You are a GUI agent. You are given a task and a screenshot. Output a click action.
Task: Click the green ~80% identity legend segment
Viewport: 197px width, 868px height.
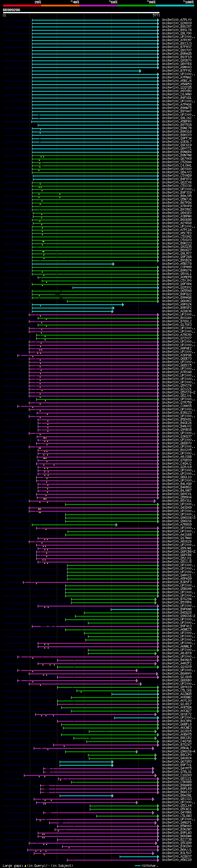click(x=137, y=6)
